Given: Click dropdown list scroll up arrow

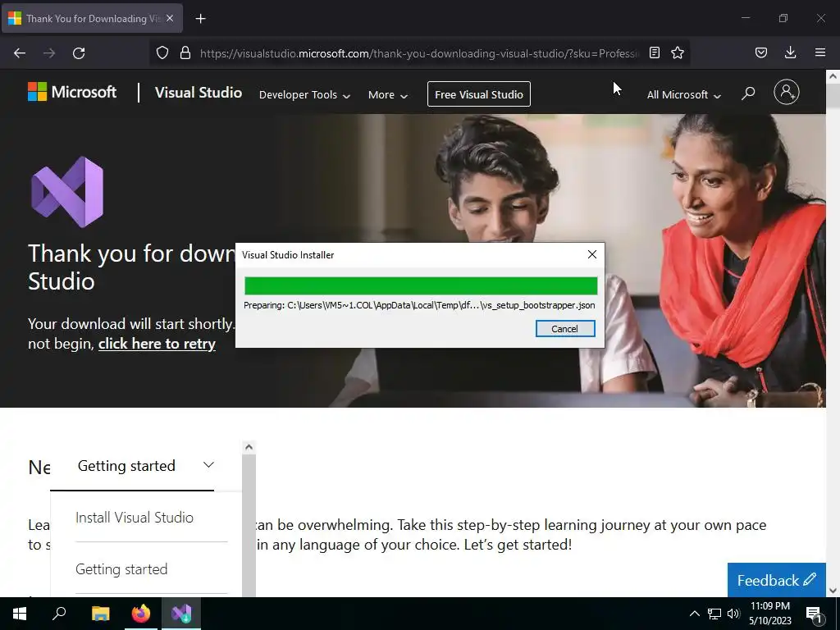Looking at the screenshot, I should pyautogui.click(x=249, y=447).
